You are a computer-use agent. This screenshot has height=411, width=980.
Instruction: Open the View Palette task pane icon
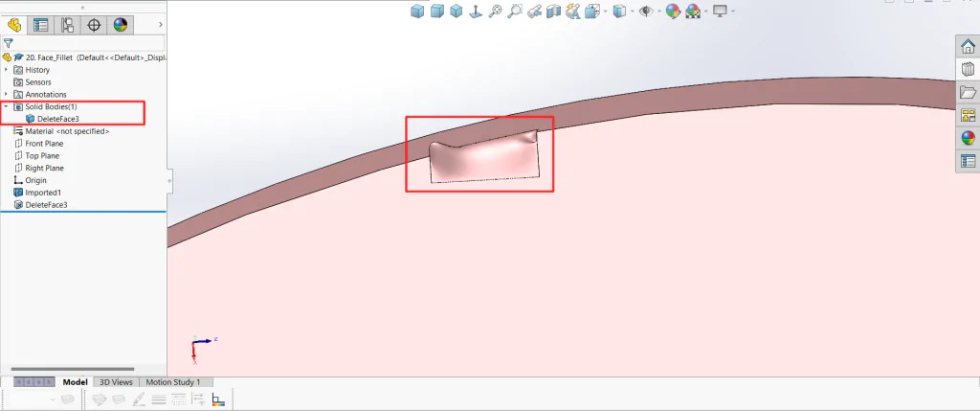pyautogui.click(x=968, y=116)
